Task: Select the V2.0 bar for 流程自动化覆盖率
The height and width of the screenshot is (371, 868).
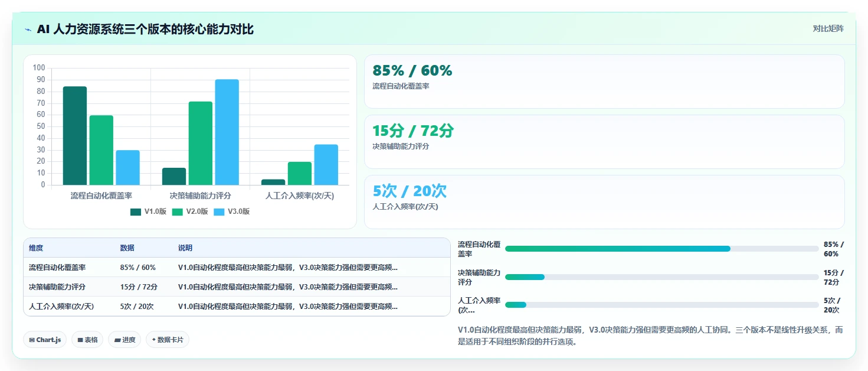Action: coord(101,150)
